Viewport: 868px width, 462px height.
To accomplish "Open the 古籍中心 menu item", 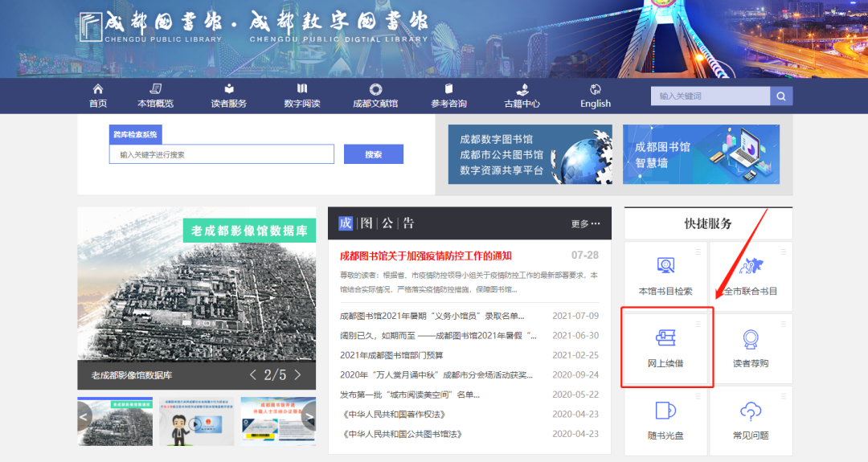I will pyautogui.click(x=522, y=104).
